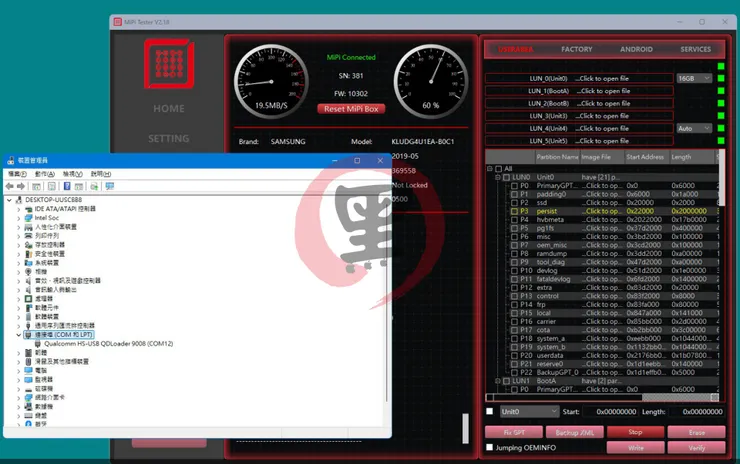
Task: Check the P18 system_a partition box
Action: coord(514,338)
